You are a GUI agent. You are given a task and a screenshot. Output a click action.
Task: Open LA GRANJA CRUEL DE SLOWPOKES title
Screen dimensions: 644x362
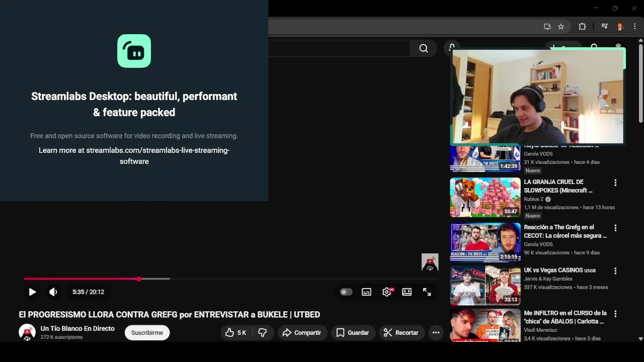click(x=558, y=186)
